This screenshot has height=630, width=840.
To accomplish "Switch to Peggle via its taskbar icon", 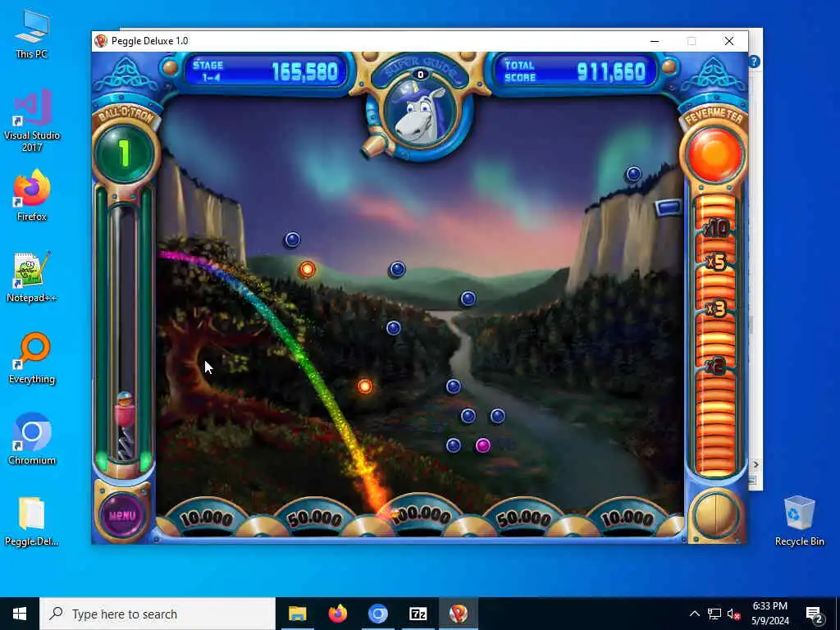I will pos(458,614).
